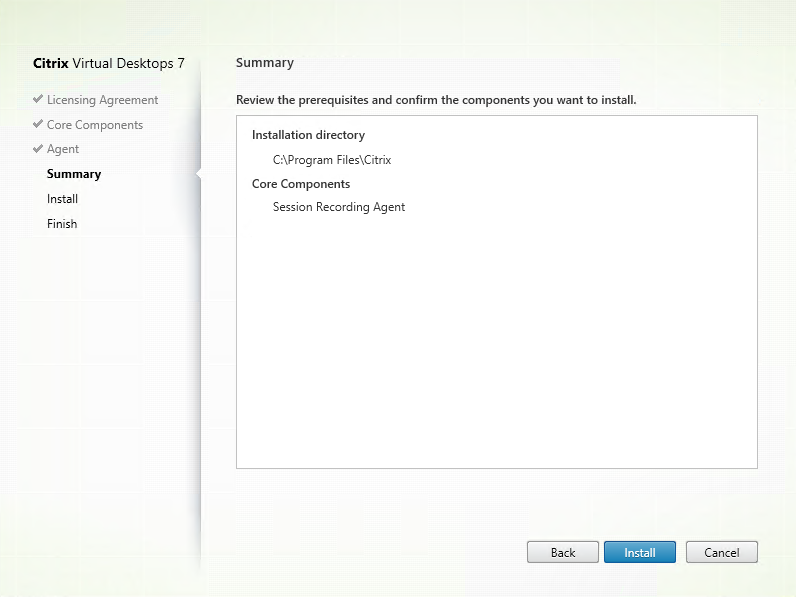
Task: Select the Summary step in the sidebar
Action: [74, 174]
